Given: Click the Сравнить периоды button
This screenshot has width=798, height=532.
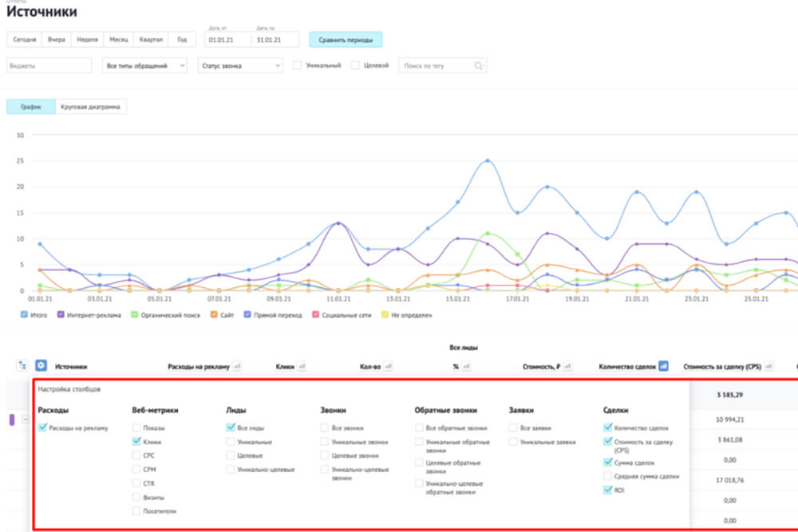Looking at the screenshot, I should [x=346, y=40].
